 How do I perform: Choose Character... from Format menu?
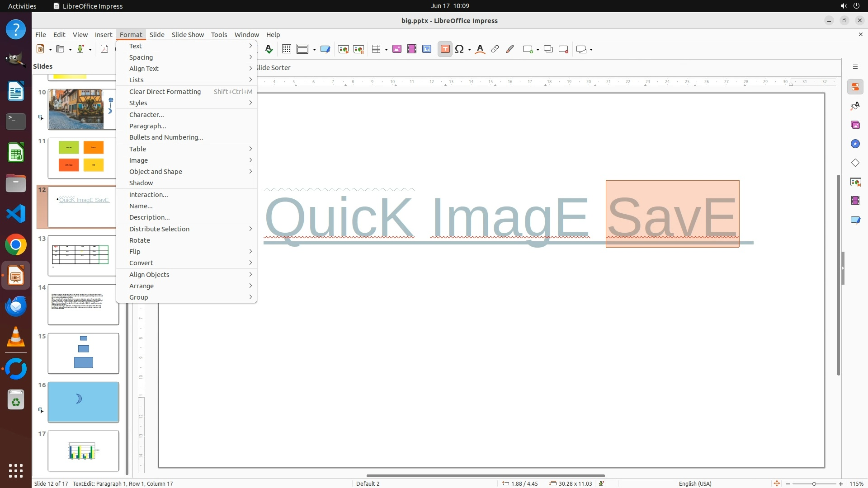click(x=146, y=115)
